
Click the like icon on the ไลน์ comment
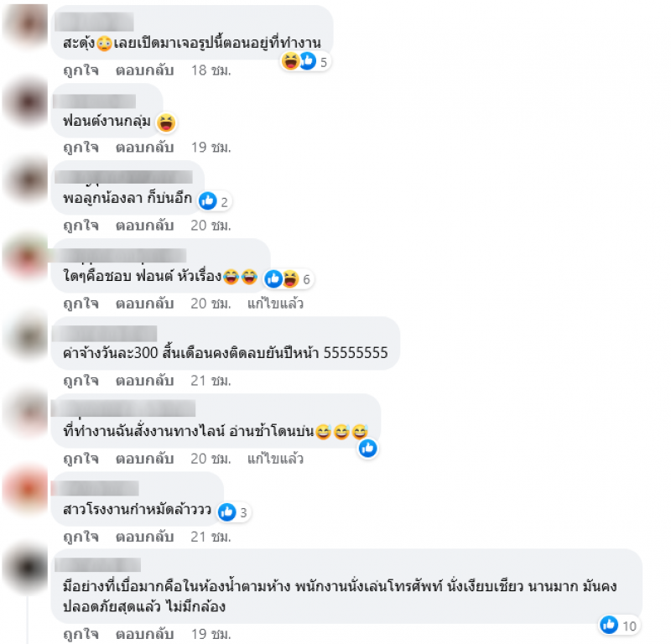pos(368,449)
